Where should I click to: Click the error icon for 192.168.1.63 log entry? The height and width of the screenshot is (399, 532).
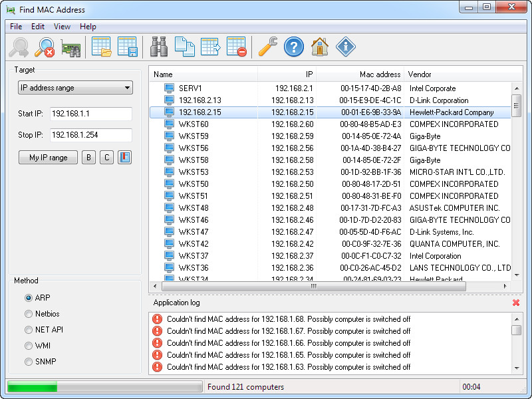click(x=157, y=367)
